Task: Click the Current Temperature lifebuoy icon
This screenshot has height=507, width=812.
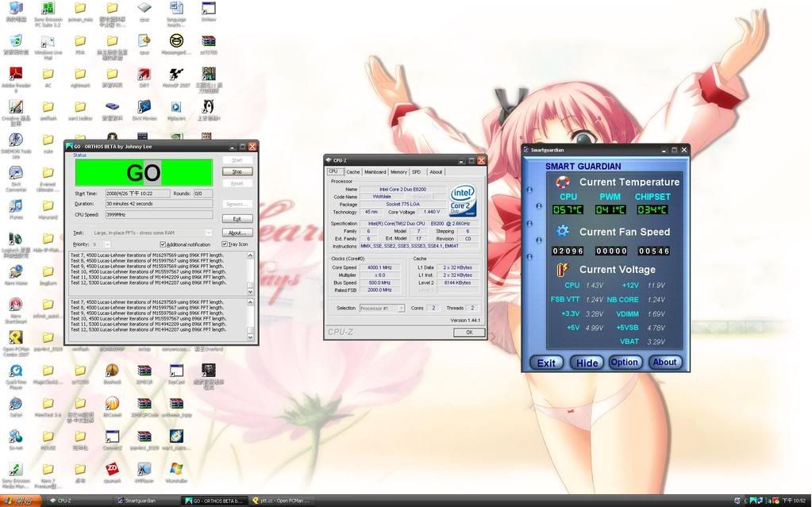Action: (x=563, y=182)
